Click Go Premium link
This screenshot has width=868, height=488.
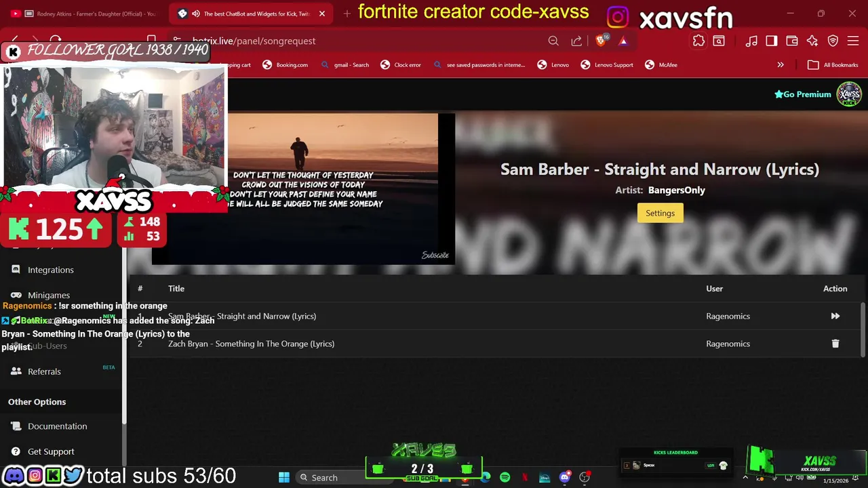coord(803,94)
